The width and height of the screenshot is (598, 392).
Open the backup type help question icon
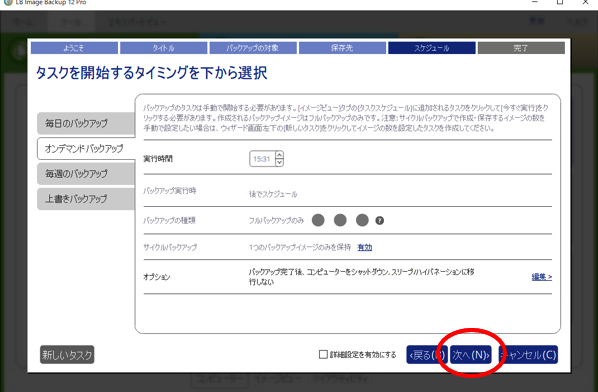point(379,220)
